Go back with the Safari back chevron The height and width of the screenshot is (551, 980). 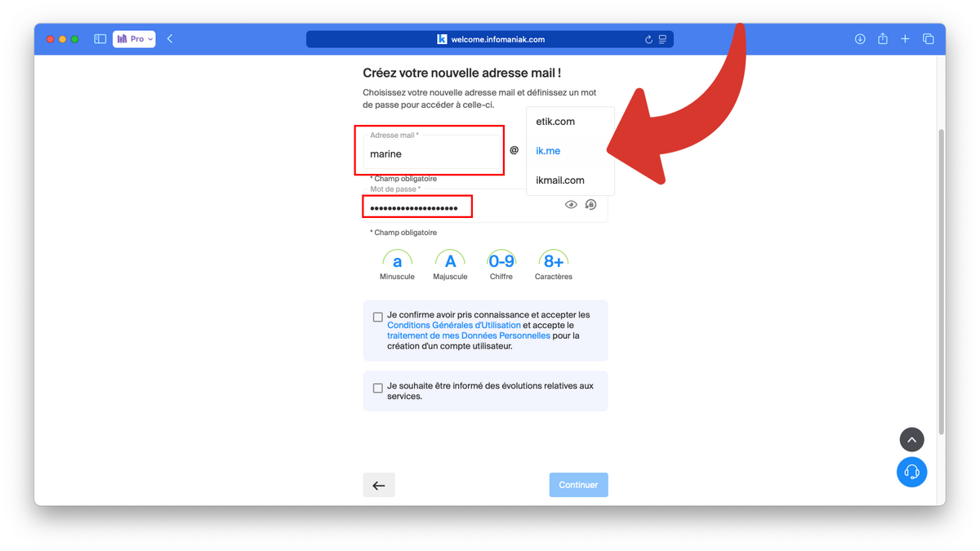170,38
